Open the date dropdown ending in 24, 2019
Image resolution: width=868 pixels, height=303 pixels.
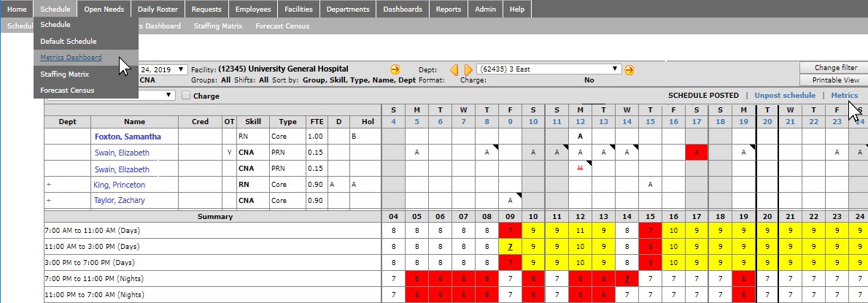pos(163,69)
